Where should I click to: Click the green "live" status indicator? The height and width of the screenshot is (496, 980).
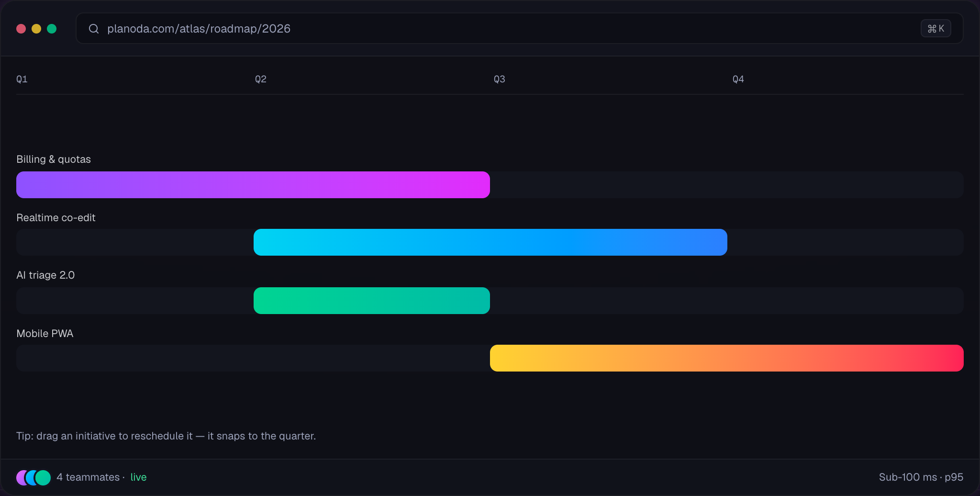138,477
